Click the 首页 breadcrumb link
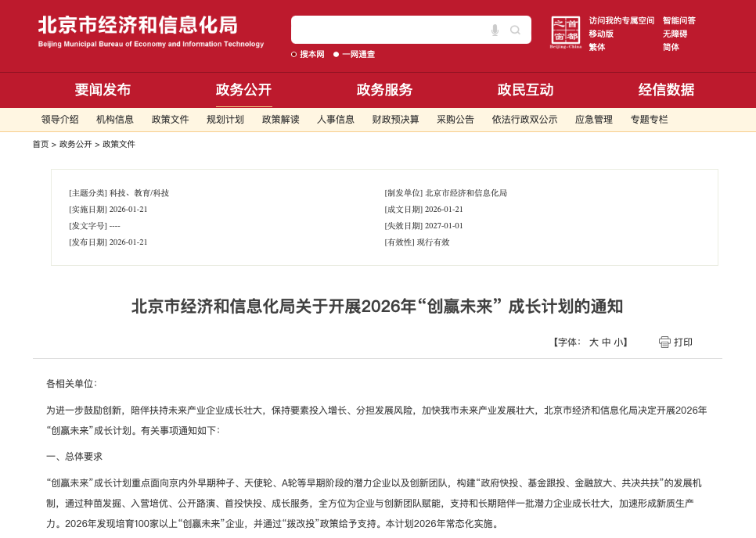 pyautogui.click(x=40, y=144)
